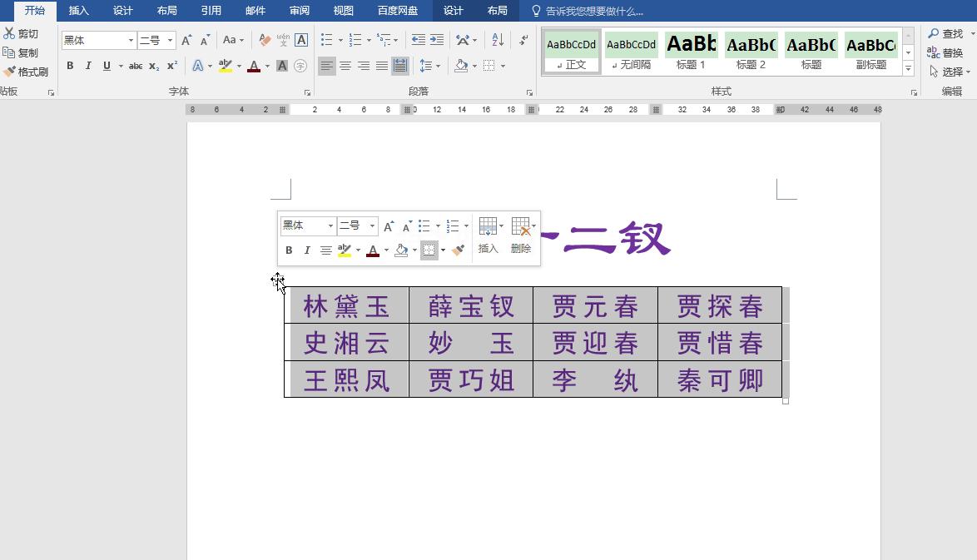Click the Copy (复制) icon
The height and width of the screenshot is (560, 977).
23,52
